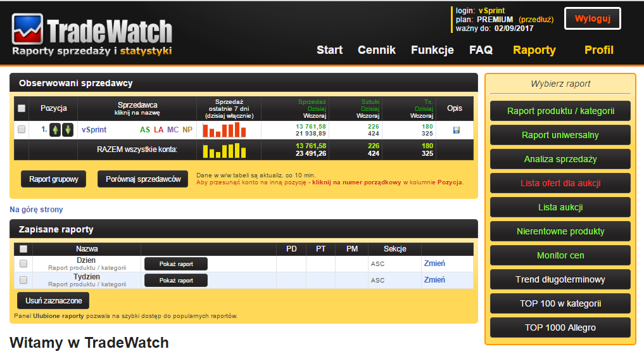Open Lista ofert dla aukcji

[x=560, y=183]
